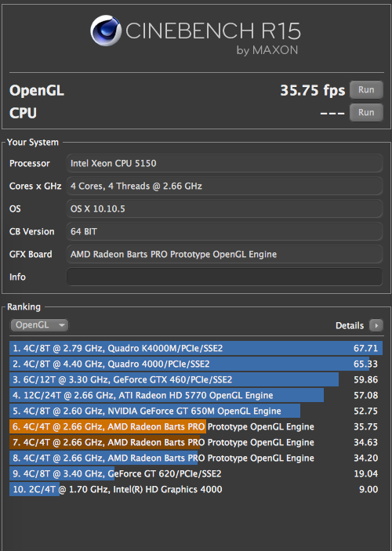Image resolution: width=392 pixels, height=551 pixels.
Task: Click the Ranking group heading
Action: pyautogui.click(x=24, y=306)
